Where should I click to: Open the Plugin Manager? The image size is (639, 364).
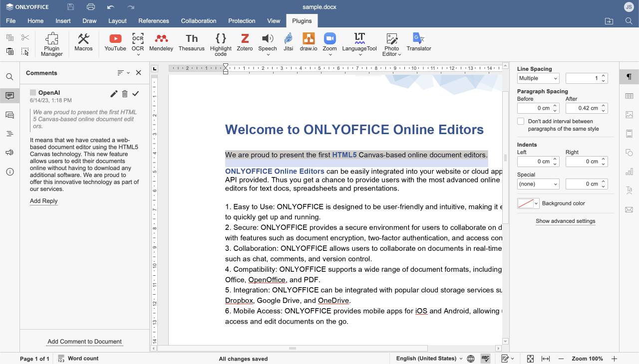52,44
